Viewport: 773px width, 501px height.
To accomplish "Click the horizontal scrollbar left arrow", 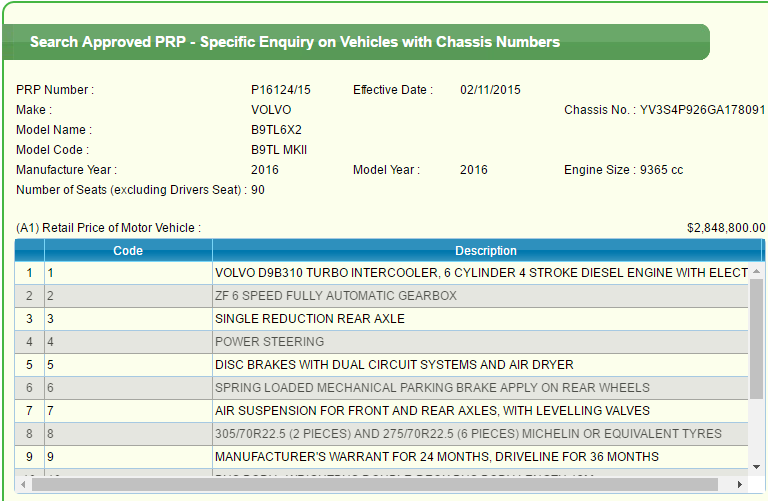I will 23,485.
